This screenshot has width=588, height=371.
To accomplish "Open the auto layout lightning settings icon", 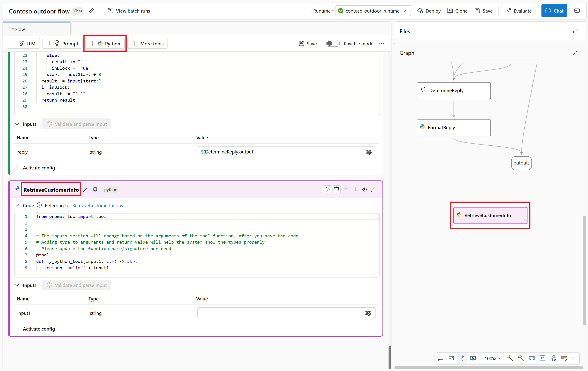I will (553, 358).
